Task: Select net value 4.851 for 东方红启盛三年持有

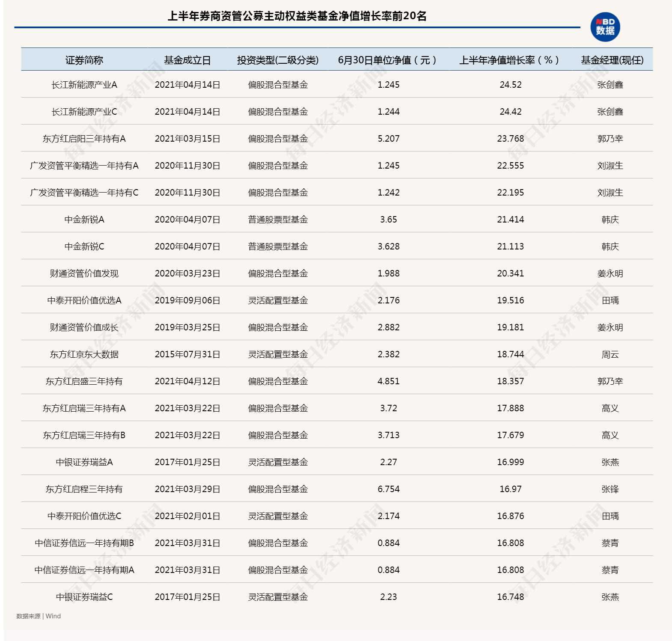Action: (389, 381)
